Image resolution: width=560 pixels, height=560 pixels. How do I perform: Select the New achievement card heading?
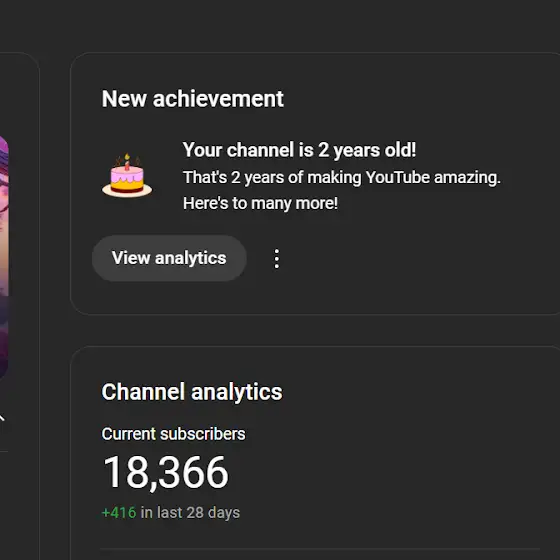192,99
